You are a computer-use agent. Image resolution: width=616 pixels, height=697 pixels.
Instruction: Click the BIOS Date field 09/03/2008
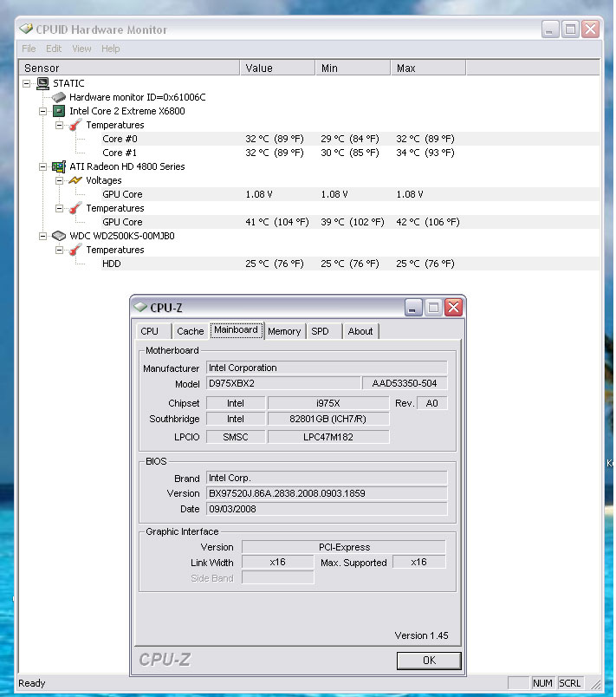pyautogui.click(x=327, y=509)
